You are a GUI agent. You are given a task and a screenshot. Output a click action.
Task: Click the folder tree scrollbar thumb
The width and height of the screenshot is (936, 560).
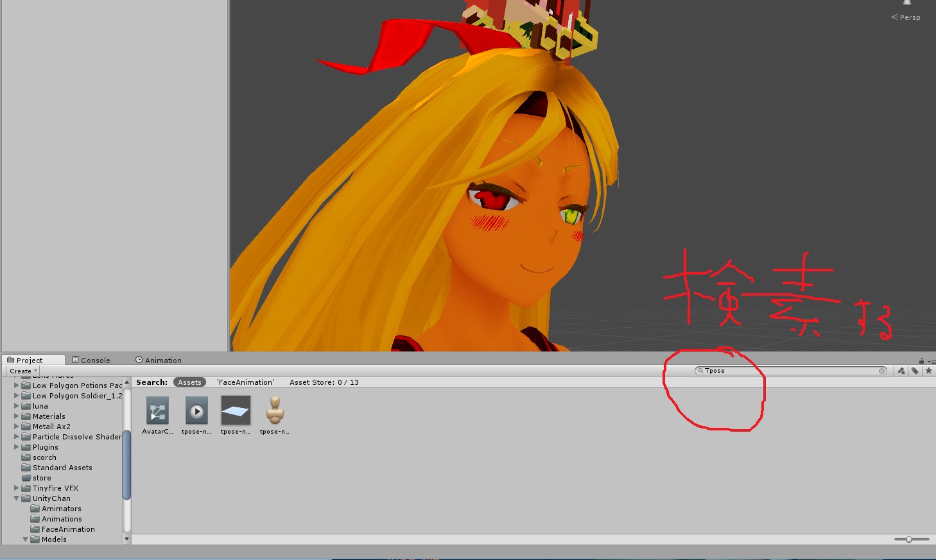coord(126,464)
